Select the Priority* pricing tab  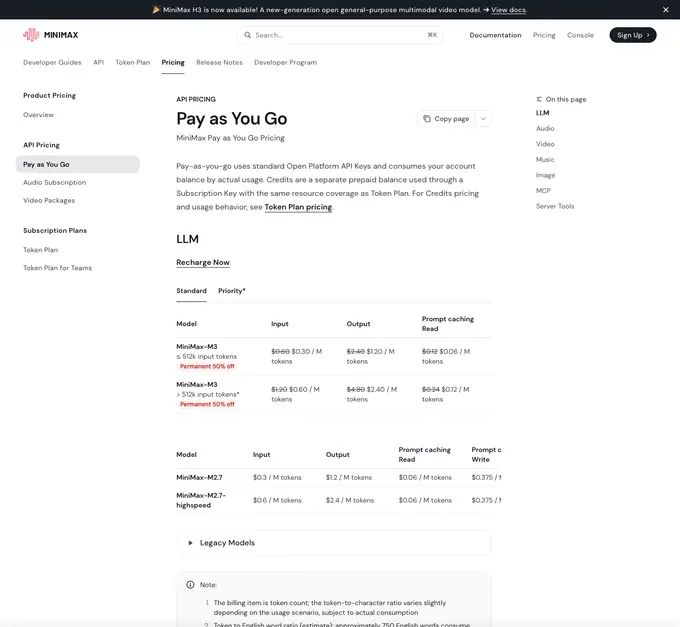tap(232, 291)
